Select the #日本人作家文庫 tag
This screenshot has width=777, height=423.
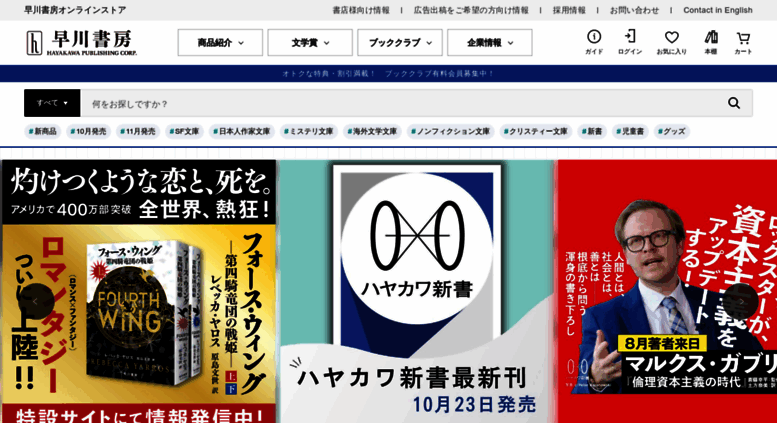click(242, 131)
